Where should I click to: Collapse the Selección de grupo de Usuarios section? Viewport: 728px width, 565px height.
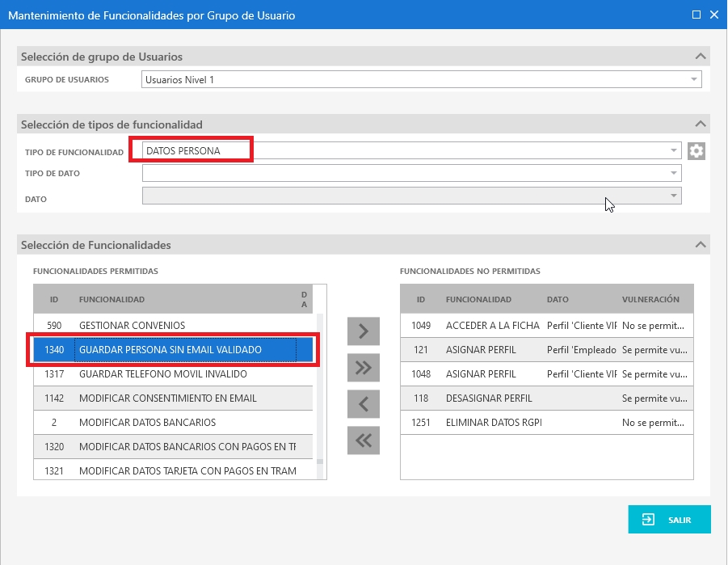click(x=701, y=57)
